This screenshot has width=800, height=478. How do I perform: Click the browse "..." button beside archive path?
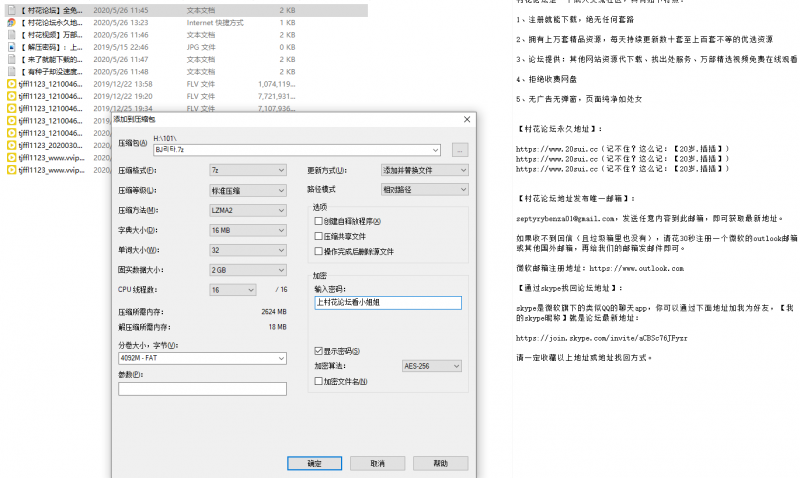pos(460,149)
